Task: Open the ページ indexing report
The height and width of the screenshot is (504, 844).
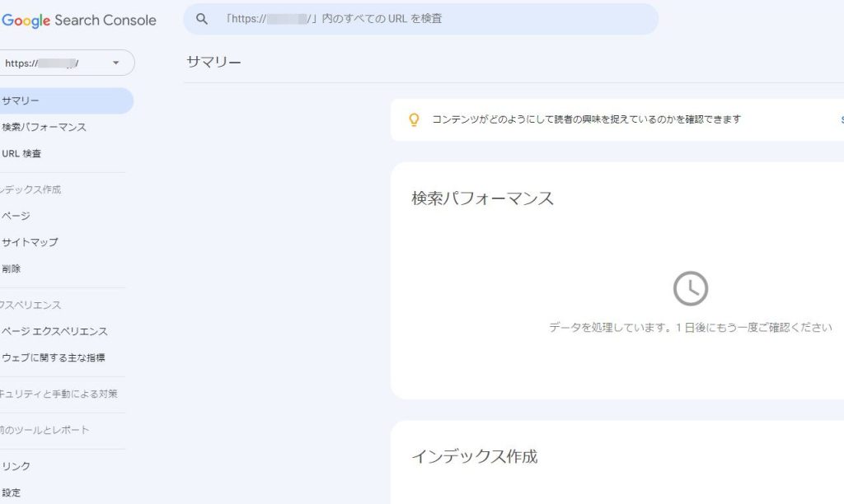Action: (16, 216)
